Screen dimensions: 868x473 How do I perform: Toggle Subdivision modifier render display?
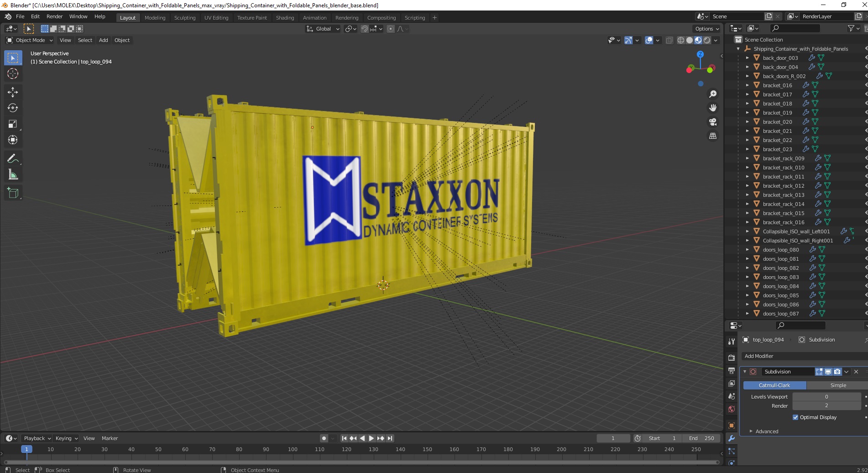pos(837,372)
